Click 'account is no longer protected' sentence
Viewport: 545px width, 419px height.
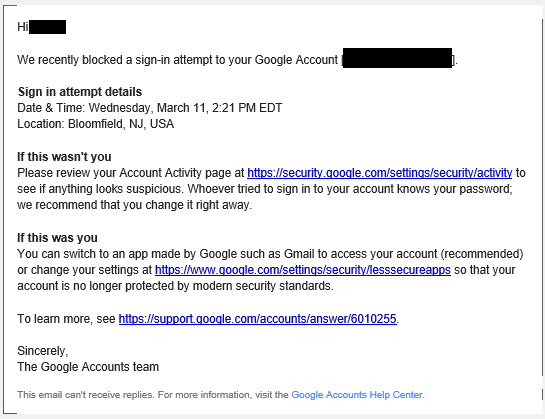175,286
